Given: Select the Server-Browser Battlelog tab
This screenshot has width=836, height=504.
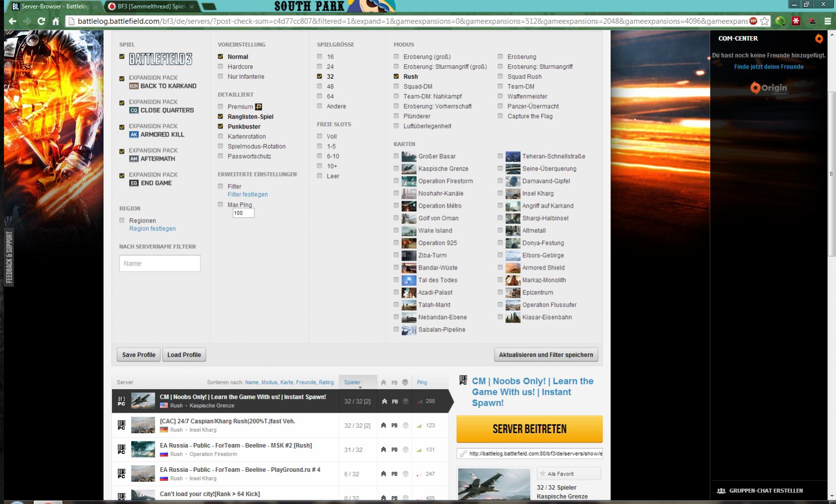Looking at the screenshot, I should [55, 6].
